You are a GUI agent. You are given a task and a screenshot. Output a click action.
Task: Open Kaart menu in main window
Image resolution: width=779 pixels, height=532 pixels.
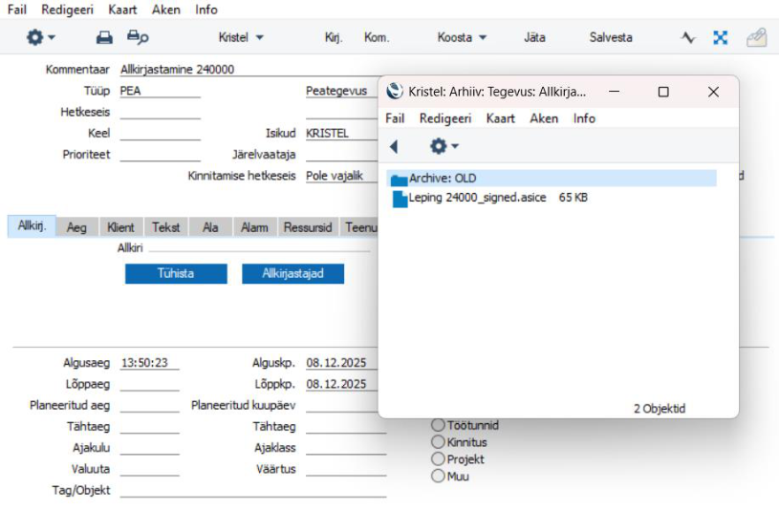tap(122, 10)
